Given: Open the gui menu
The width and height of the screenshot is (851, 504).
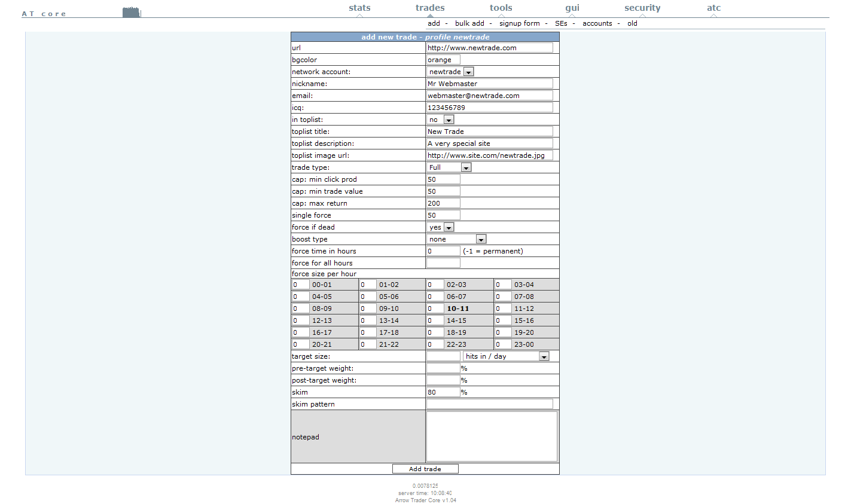Looking at the screenshot, I should tap(572, 8).
